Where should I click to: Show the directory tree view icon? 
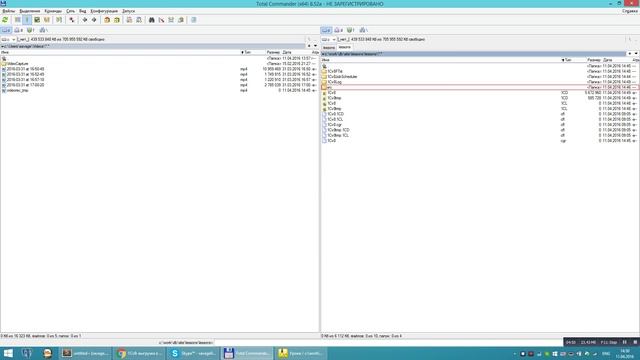click(x=47, y=20)
